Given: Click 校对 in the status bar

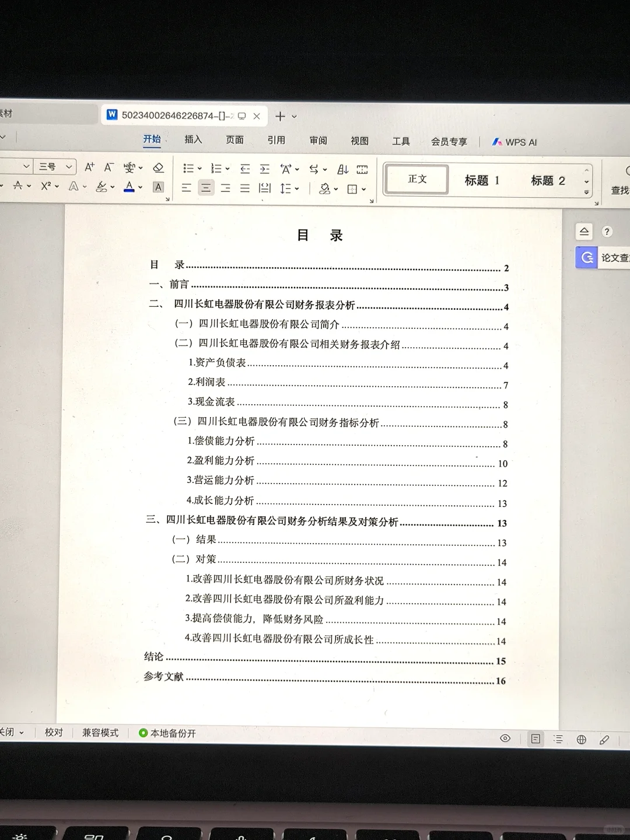Looking at the screenshot, I should [x=53, y=733].
